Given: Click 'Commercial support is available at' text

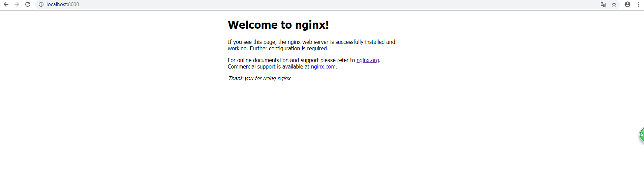Looking at the screenshot, I should click(x=269, y=66).
